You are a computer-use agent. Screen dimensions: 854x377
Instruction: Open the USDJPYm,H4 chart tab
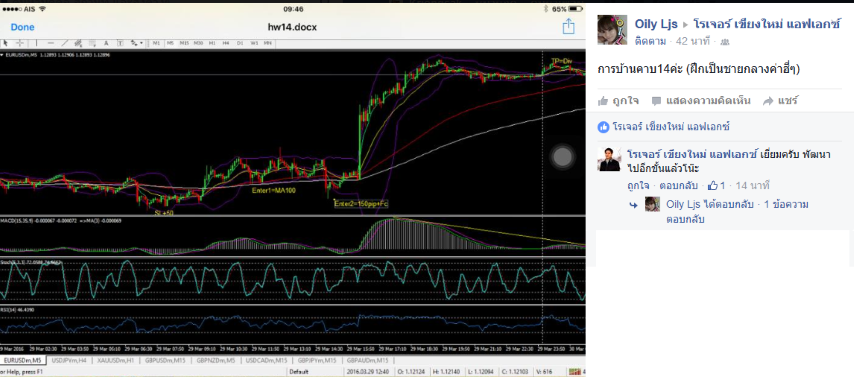[69, 360]
